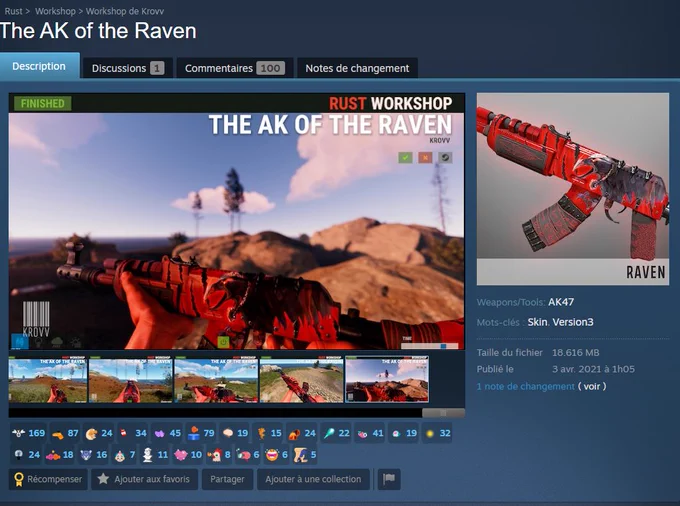The height and width of the screenshot is (506, 680).
Task: Click the title The AK of the Raven
Action: (x=98, y=31)
